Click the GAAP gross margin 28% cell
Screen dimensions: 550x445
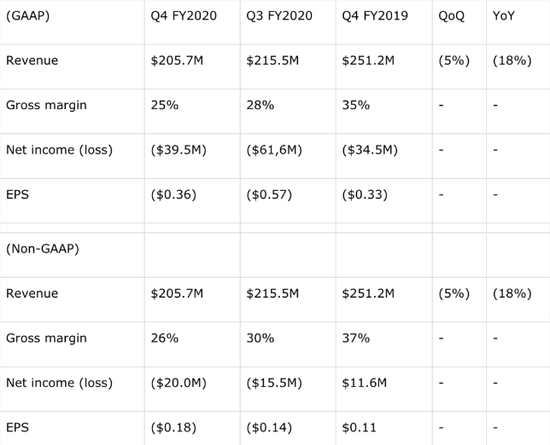[260, 105]
